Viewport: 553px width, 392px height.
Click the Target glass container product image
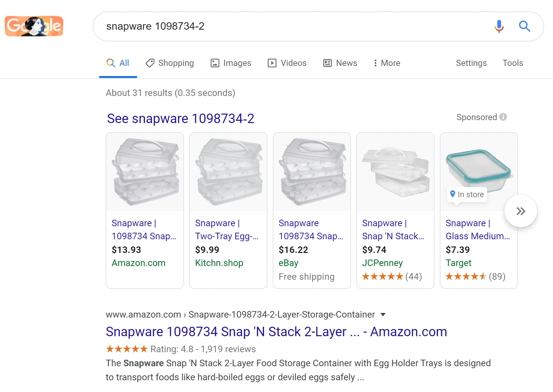tap(479, 172)
